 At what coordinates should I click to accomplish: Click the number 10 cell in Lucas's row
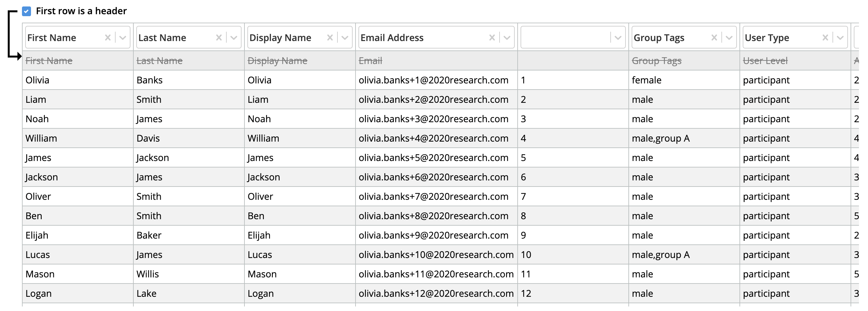[573, 255]
